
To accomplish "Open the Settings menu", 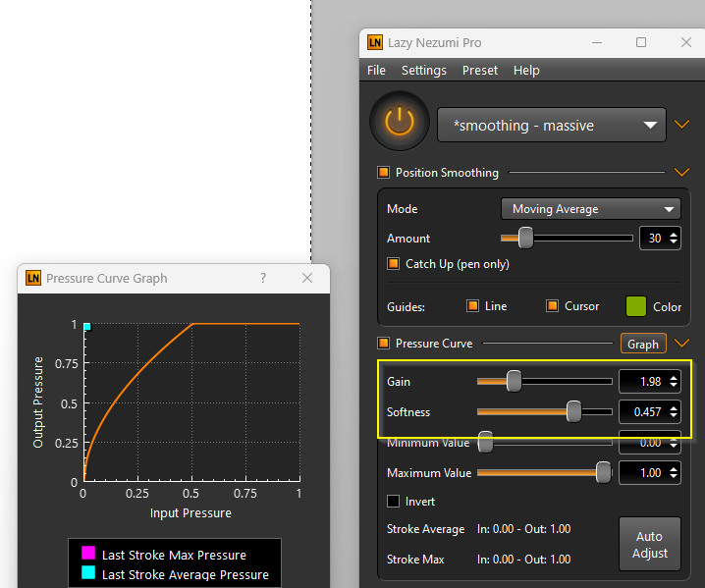I will (424, 70).
